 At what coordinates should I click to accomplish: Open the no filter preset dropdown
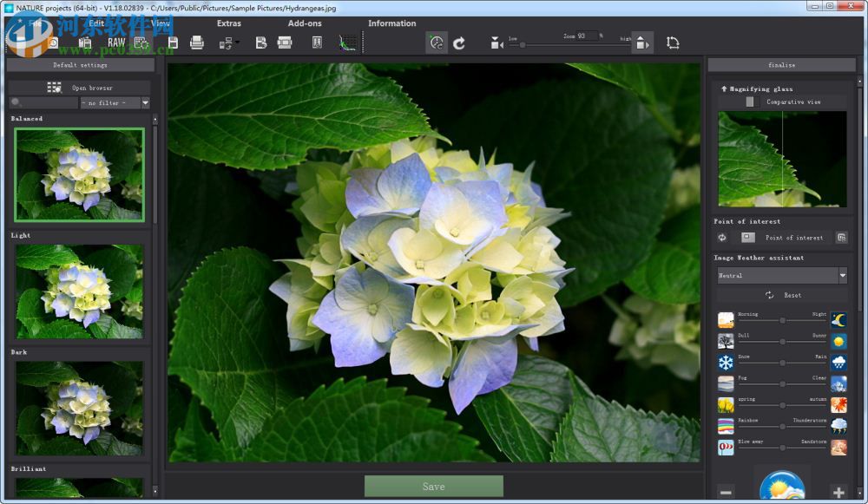115,103
